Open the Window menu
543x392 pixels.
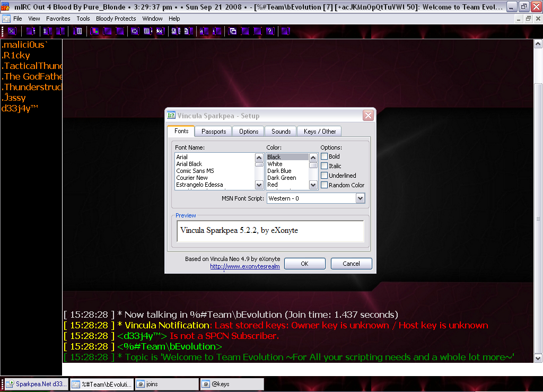[152, 19]
